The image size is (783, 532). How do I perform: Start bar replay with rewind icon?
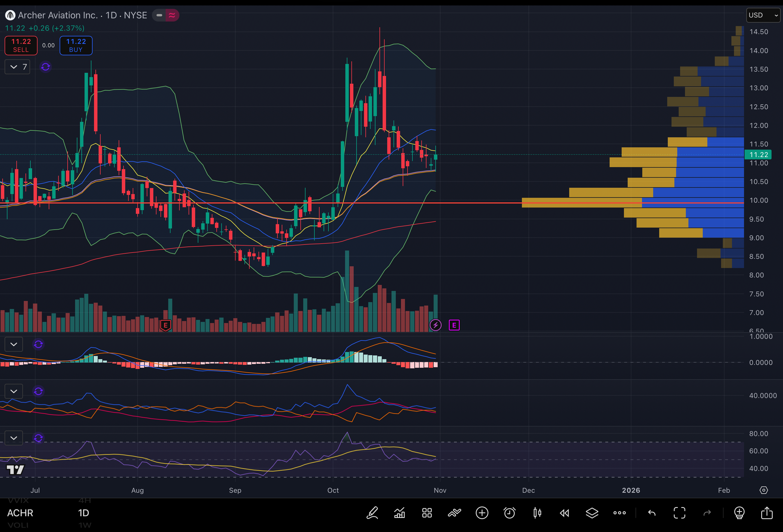(564, 513)
